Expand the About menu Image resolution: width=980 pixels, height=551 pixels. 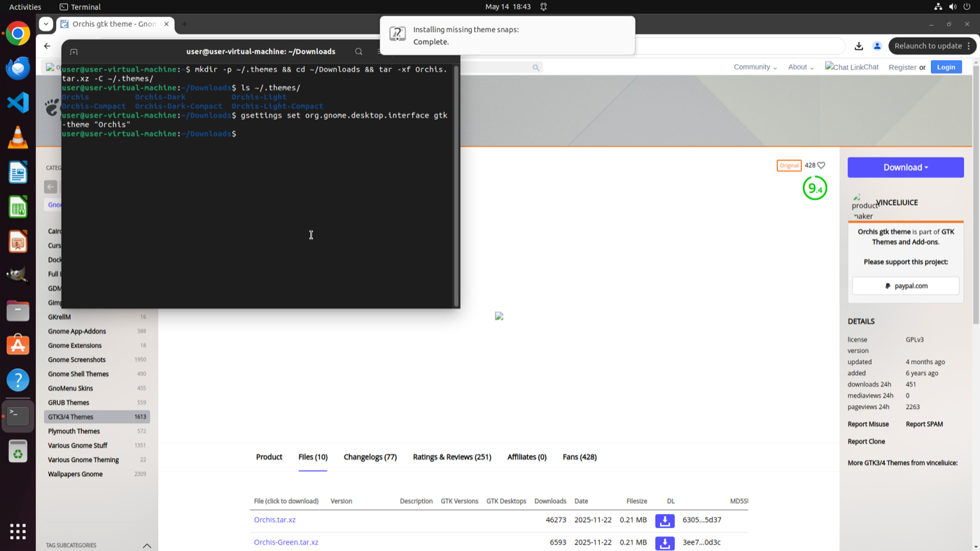[801, 67]
